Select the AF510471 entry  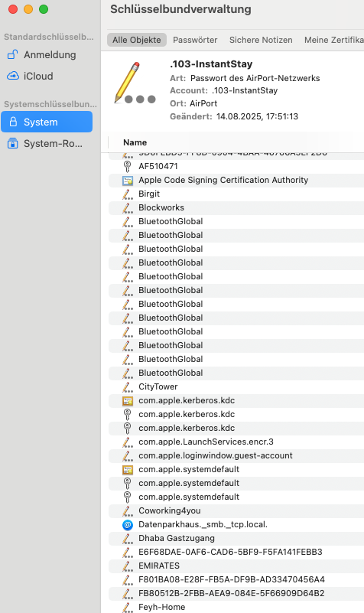point(236,166)
